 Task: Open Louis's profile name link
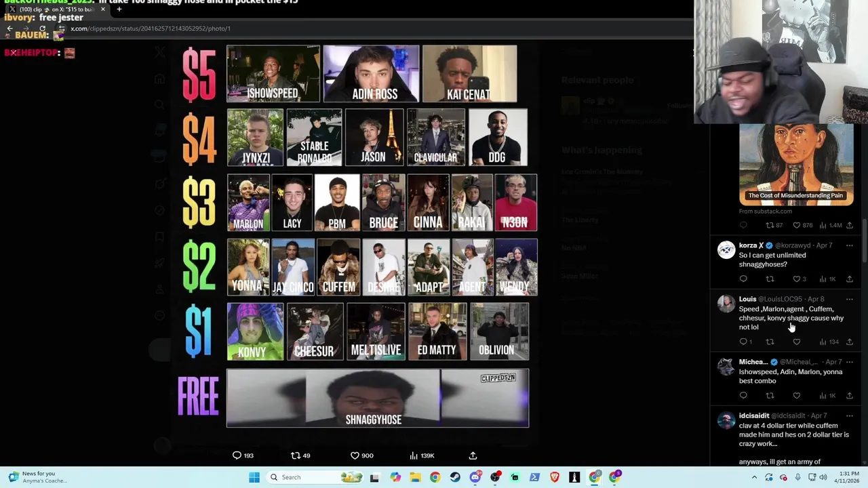747,299
